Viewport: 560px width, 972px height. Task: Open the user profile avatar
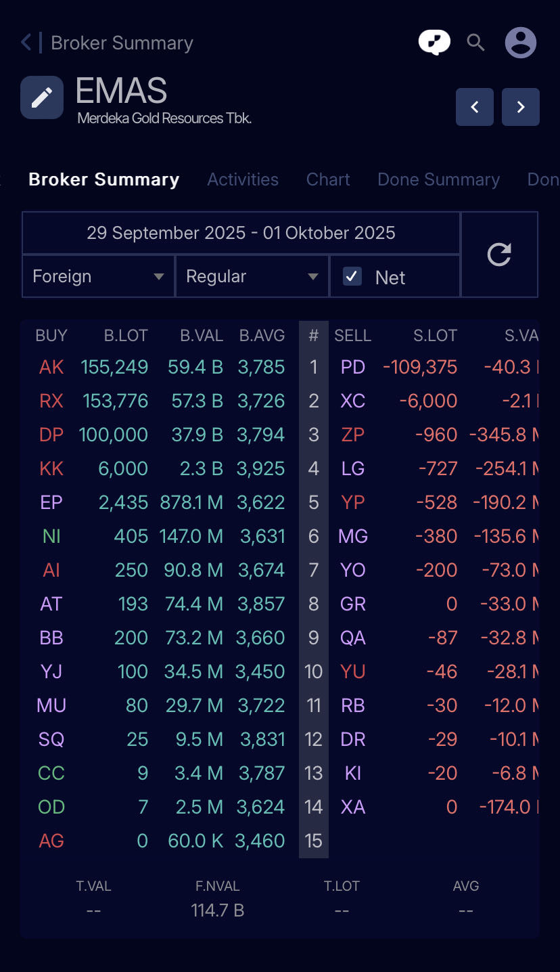point(520,43)
